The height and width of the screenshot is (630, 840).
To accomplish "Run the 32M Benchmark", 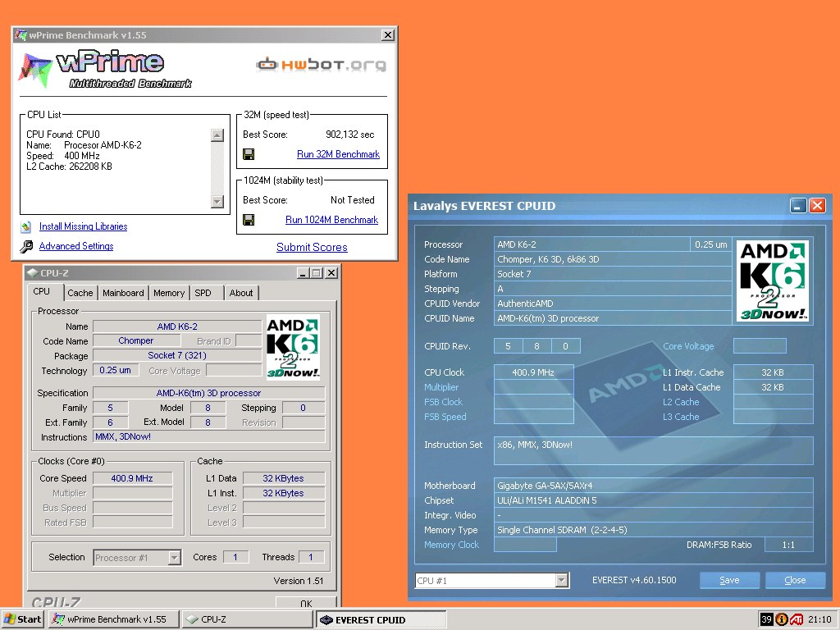I will (338, 154).
